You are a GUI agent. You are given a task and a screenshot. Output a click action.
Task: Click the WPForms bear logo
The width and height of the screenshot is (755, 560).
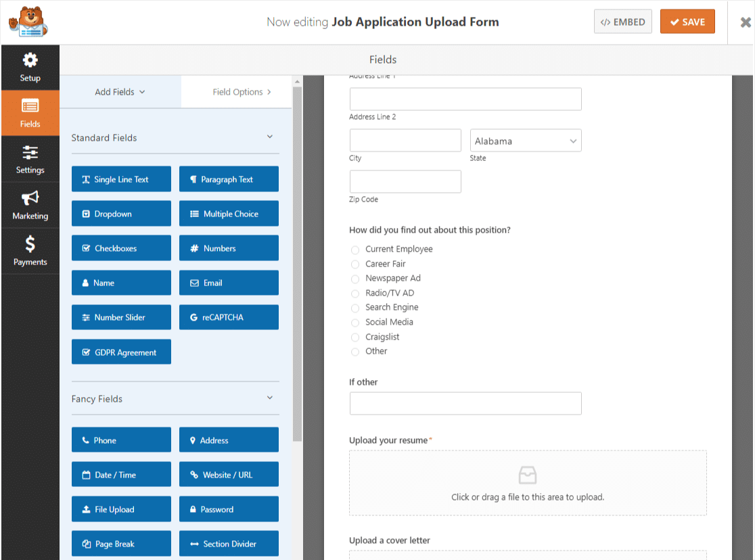tap(28, 22)
